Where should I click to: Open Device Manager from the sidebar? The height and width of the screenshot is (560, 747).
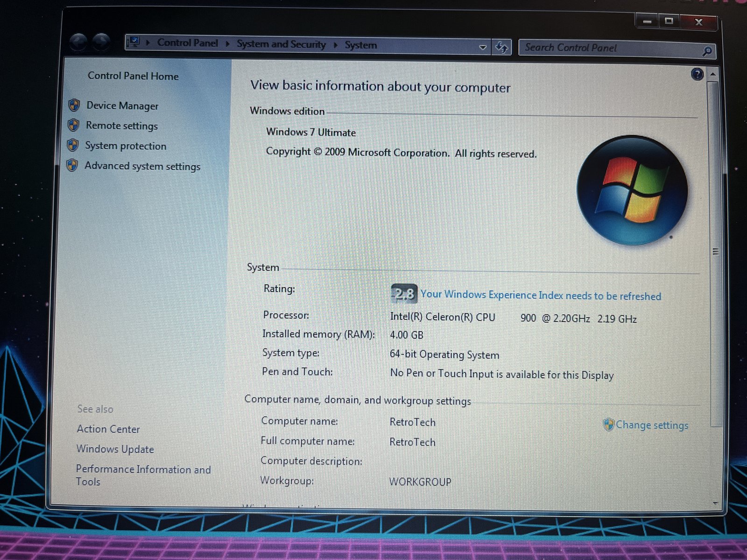pos(122,106)
